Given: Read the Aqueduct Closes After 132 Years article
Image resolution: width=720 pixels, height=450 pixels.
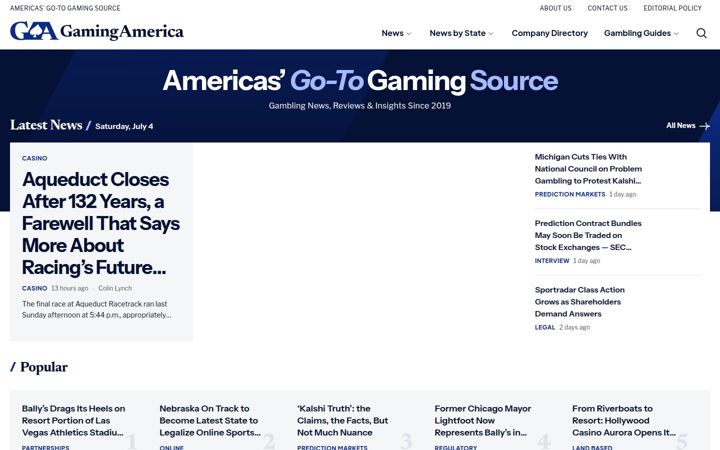Looking at the screenshot, I should pyautogui.click(x=101, y=223).
